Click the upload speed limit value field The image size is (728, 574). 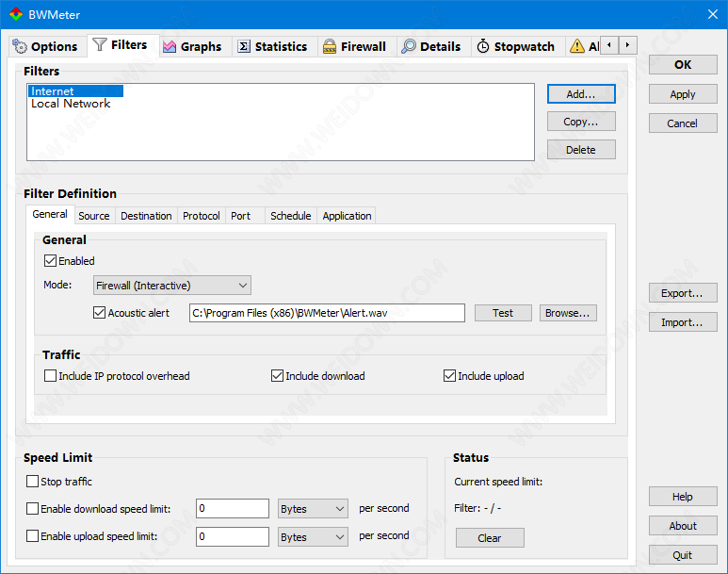(x=232, y=536)
